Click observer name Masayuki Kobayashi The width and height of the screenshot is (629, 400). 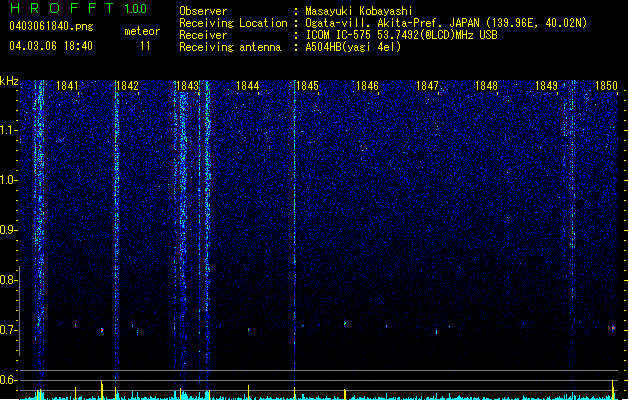click(359, 11)
